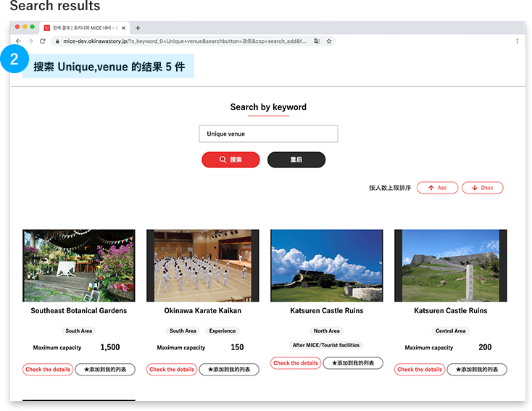532x411 pixels.
Task: Click the lock icon in the address bar
Action: [x=57, y=41]
